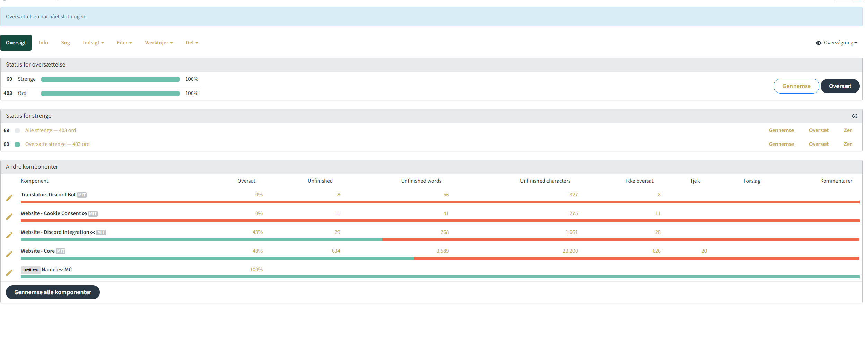The width and height of the screenshot is (868, 360).
Task: Click the Strenge 100% progress bar
Action: [x=111, y=79]
